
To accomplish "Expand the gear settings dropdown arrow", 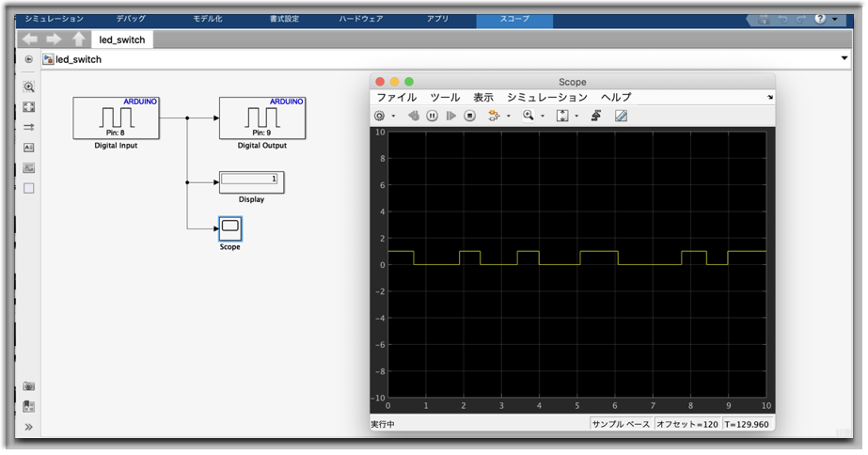I will (x=394, y=117).
